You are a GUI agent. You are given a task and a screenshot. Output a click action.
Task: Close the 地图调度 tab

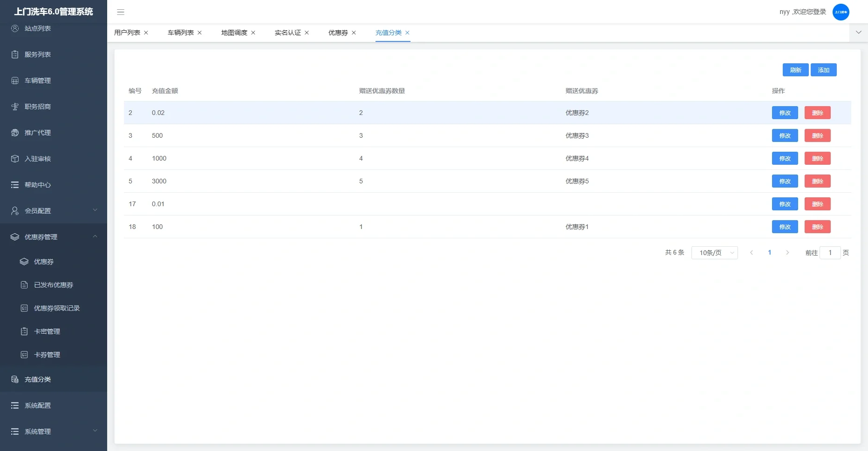point(253,33)
